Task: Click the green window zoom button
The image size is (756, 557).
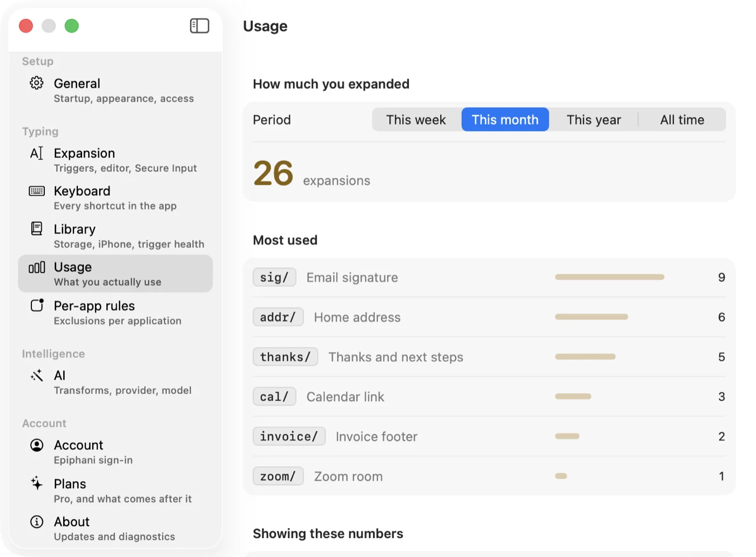Action: (x=72, y=26)
